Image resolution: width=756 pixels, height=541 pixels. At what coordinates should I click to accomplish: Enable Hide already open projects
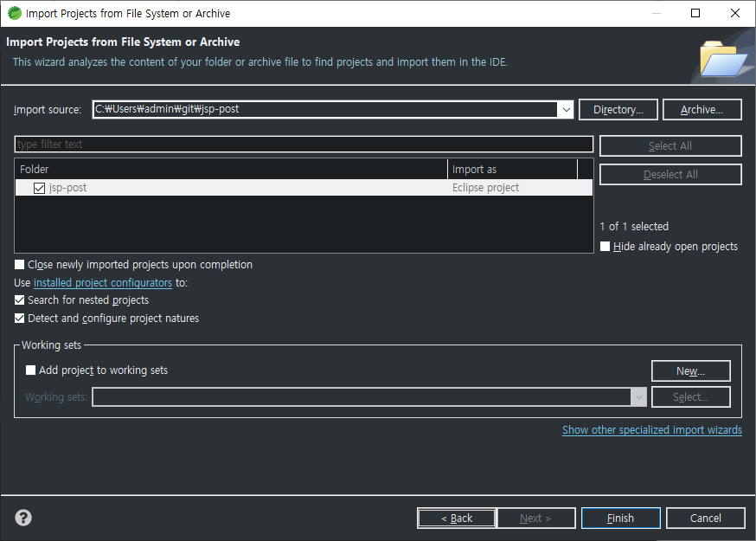[605, 246]
